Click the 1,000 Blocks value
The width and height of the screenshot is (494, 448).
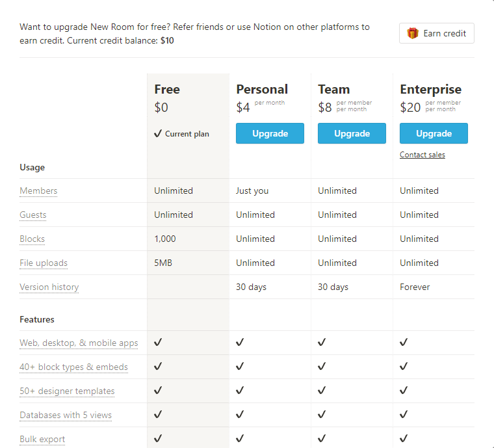coord(165,239)
